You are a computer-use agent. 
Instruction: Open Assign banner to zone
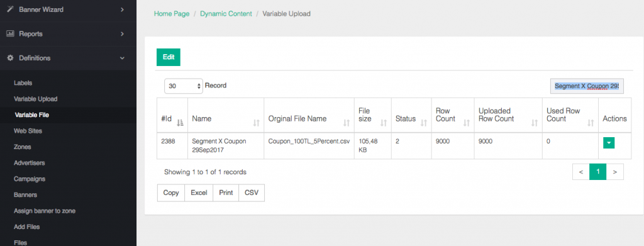pyautogui.click(x=45, y=211)
